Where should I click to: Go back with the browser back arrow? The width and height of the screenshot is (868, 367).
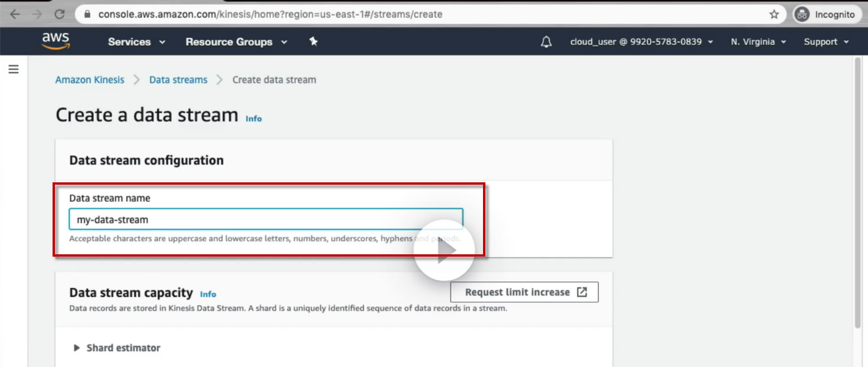pyautogui.click(x=15, y=14)
